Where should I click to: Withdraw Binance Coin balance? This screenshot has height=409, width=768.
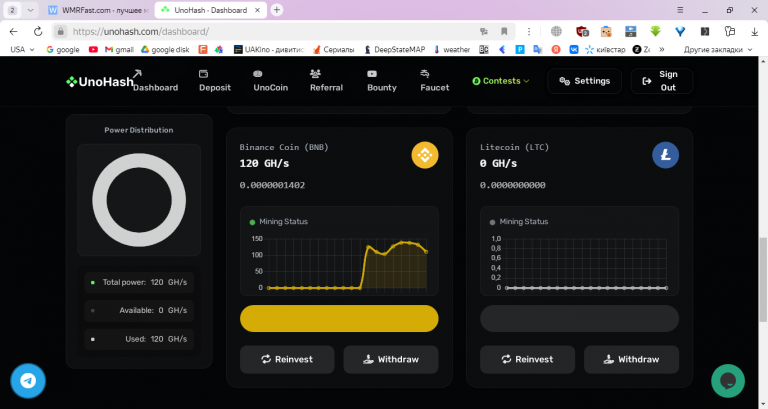tap(391, 360)
